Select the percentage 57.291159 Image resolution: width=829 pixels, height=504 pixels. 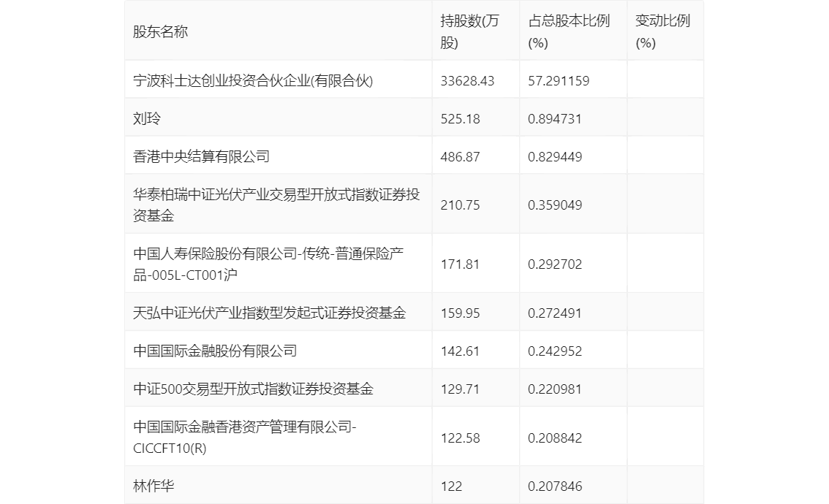pos(559,81)
